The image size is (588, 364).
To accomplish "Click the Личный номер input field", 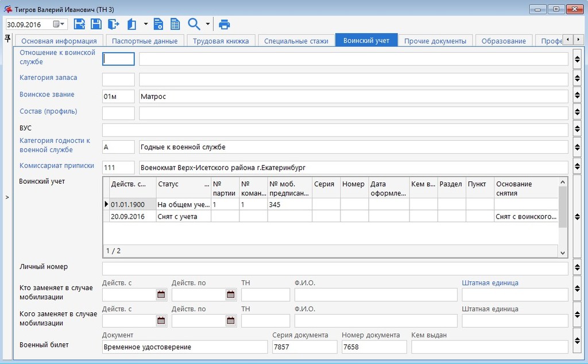I will 335,268.
